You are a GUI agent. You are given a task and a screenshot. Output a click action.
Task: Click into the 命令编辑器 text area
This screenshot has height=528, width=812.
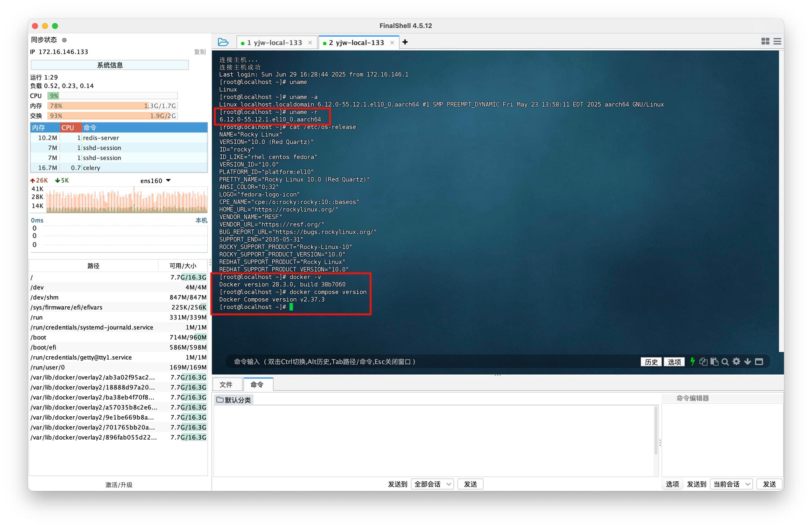coord(722,440)
